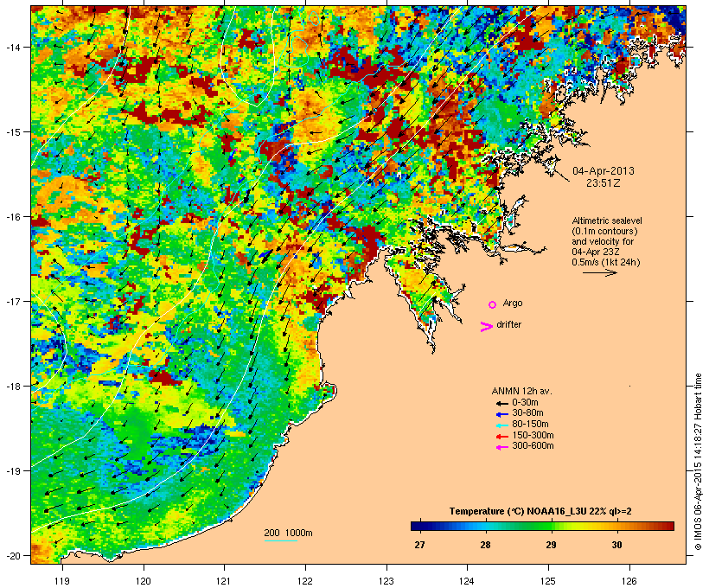Click the 'Temperature (°C) NOAA16_L3U' title

coord(518,512)
